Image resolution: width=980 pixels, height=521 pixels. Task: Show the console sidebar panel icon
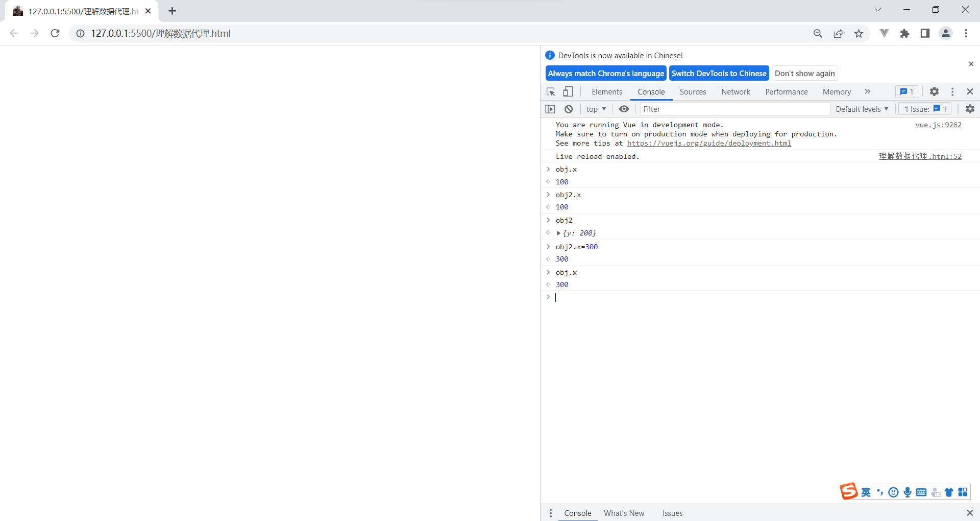[x=550, y=109]
